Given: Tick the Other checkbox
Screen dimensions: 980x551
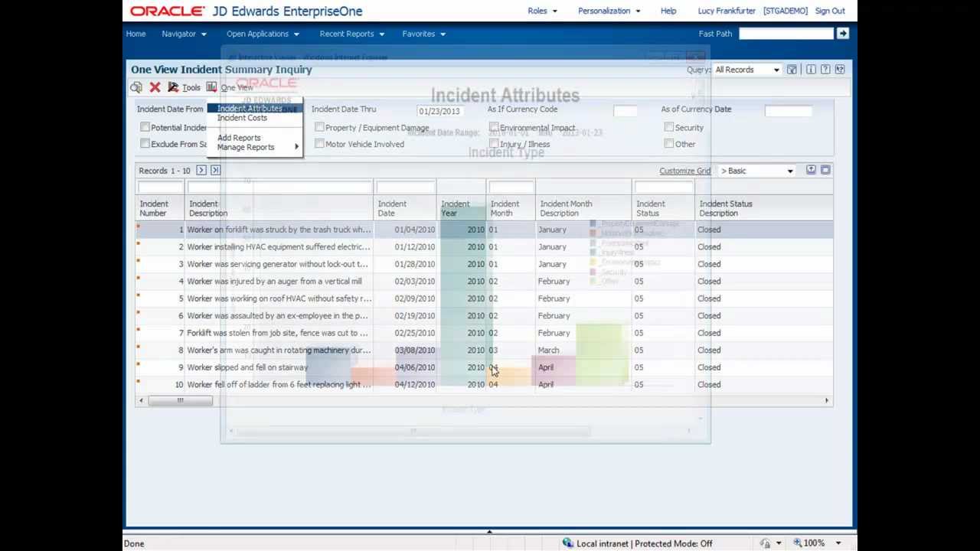Looking at the screenshot, I should (668, 143).
